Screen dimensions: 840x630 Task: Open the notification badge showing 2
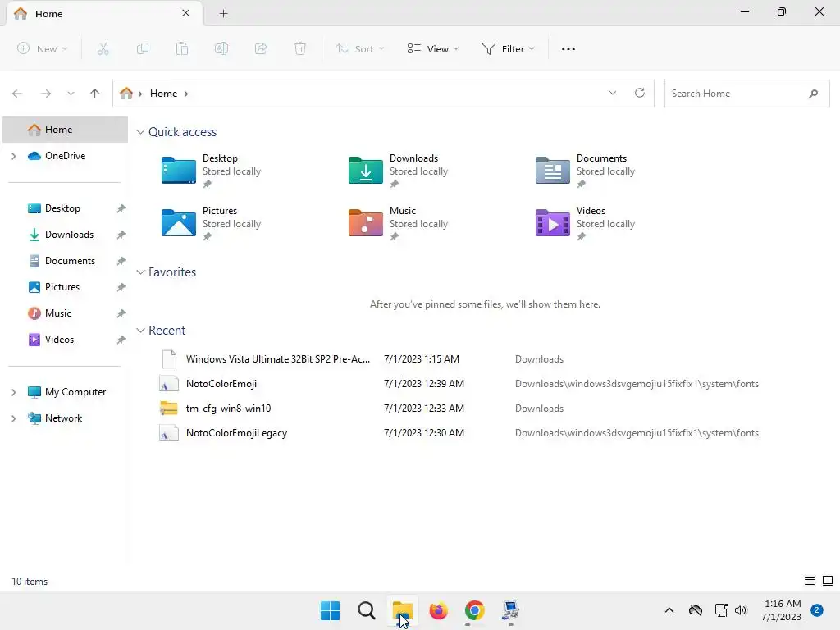click(x=816, y=610)
